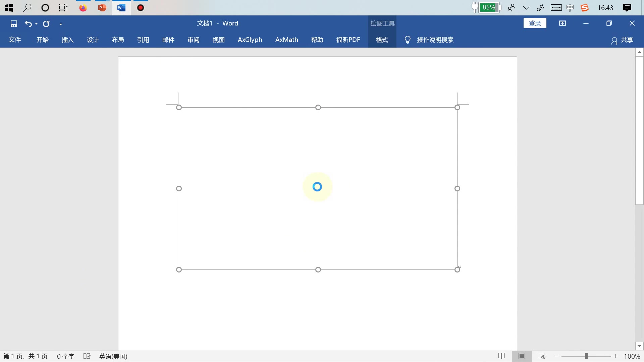Go to the 视图 tab
The height and width of the screenshot is (362, 644).
click(x=219, y=40)
